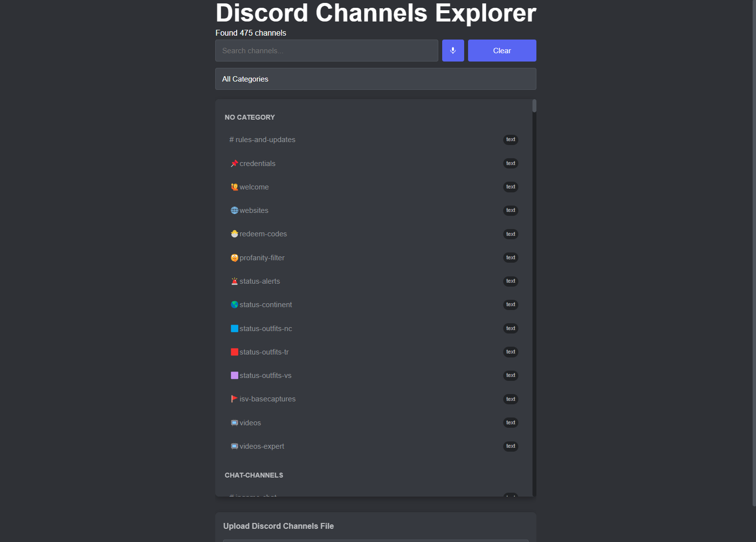Select the globe icon beside websites
The image size is (756, 542).
[x=234, y=210]
